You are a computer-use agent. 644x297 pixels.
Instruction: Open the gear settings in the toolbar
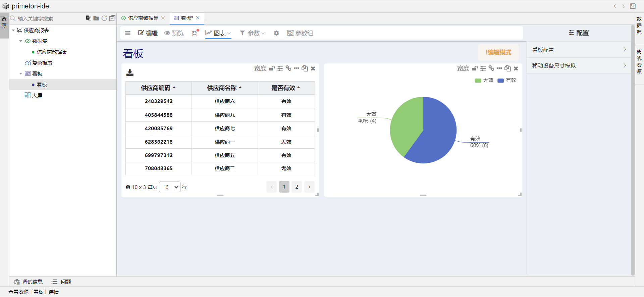pyautogui.click(x=276, y=33)
